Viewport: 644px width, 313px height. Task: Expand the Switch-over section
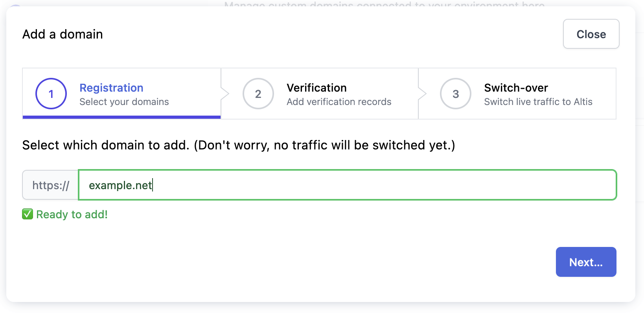pos(516,88)
